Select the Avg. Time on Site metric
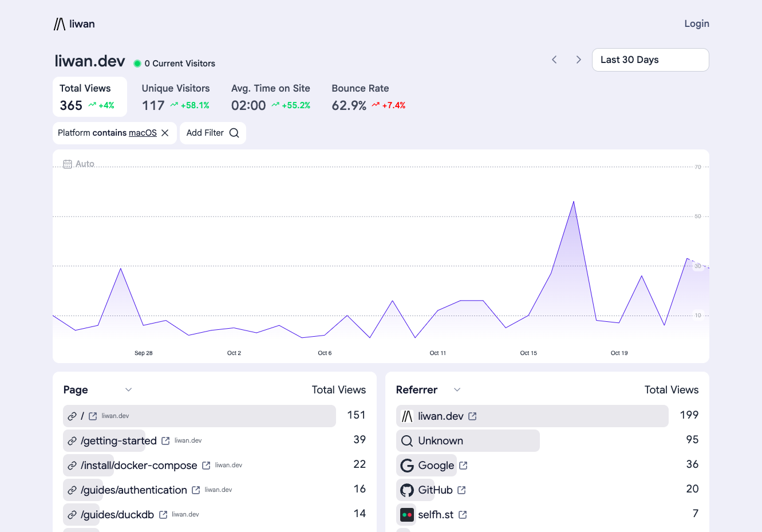The width and height of the screenshot is (762, 532). point(271,97)
